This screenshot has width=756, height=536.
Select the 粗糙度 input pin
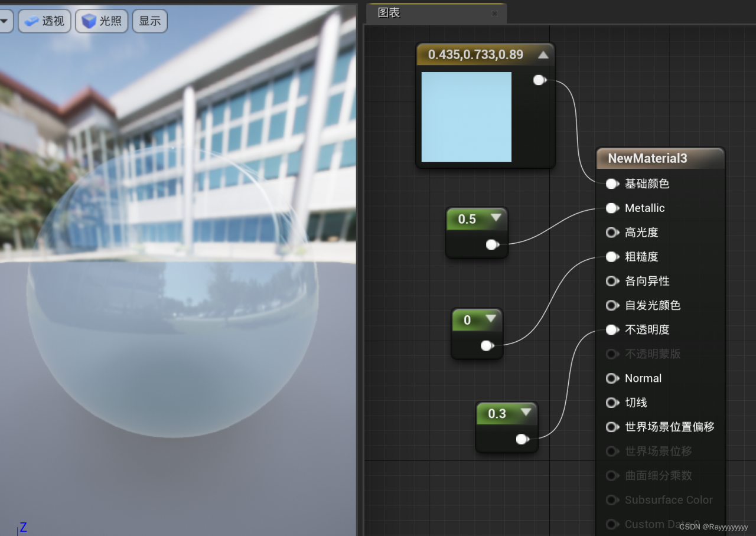(612, 257)
